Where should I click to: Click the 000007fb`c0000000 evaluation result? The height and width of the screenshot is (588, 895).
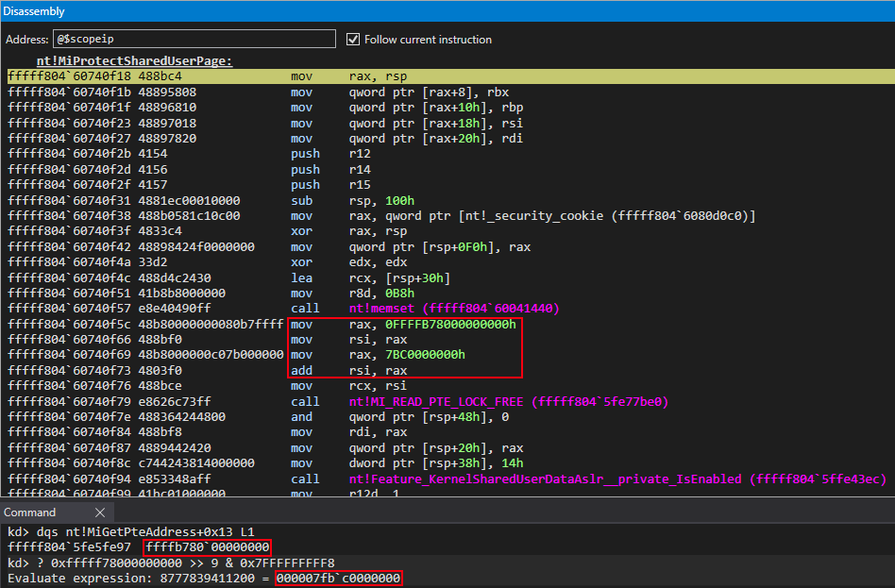click(x=339, y=578)
